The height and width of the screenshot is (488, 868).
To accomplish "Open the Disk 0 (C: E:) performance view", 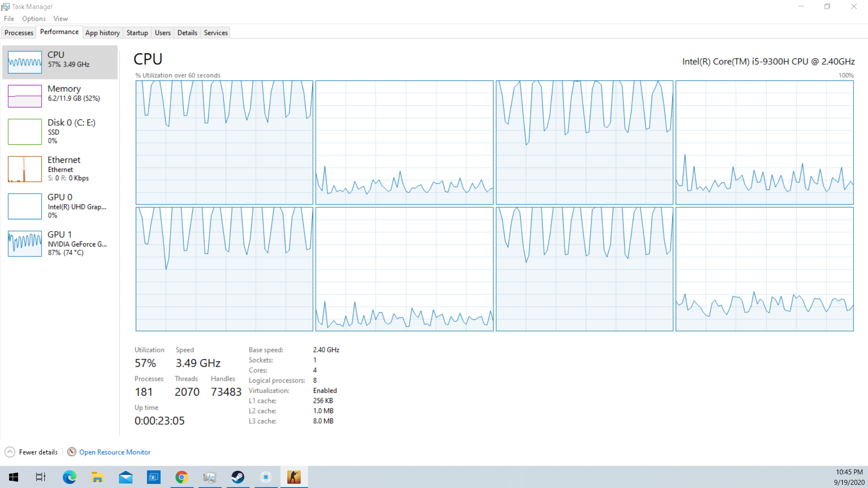I will click(60, 132).
